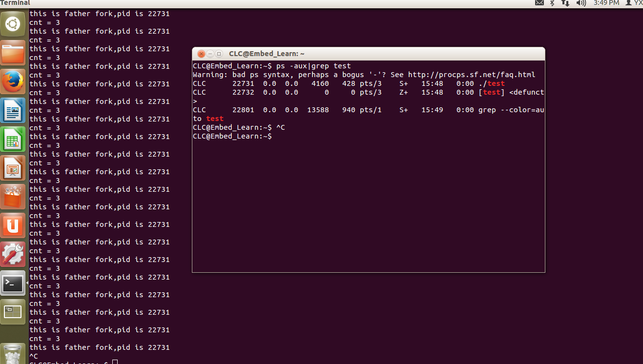Open the network connections indicator
The width and height of the screenshot is (643, 364).
[565, 3]
